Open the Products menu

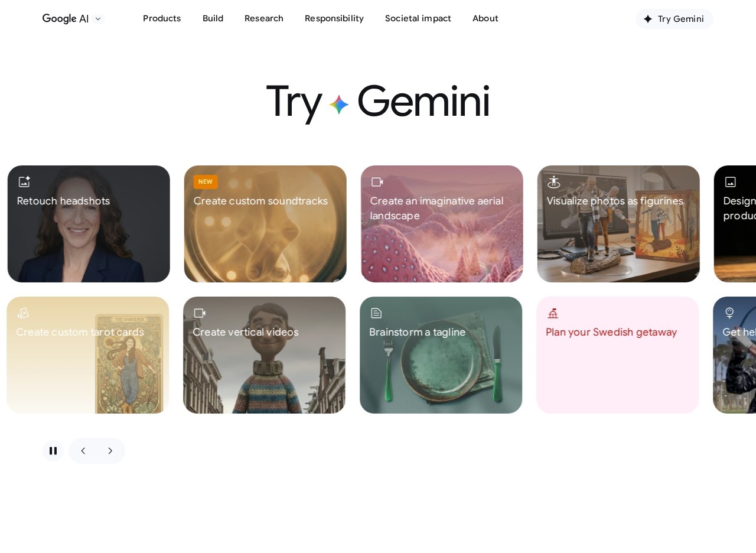click(x=162, y=18)
